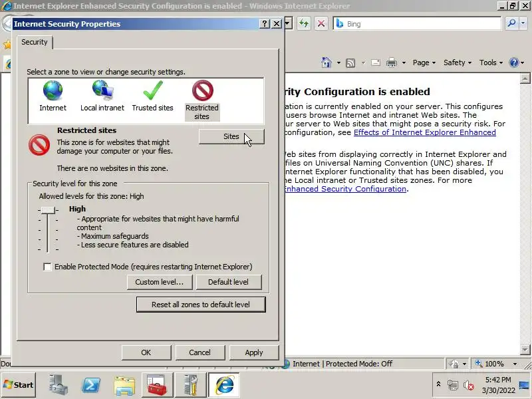Select the Local intranet zone icon
This screenshot has width=532, height=399.
(102, 90)
